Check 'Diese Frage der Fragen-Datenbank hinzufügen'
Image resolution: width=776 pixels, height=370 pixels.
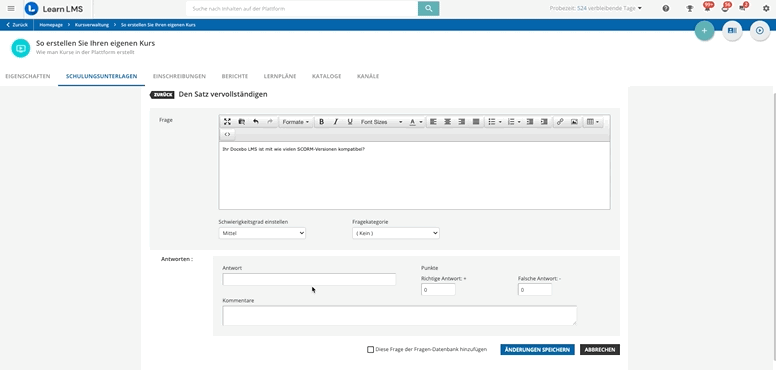(x=370, y=350)
